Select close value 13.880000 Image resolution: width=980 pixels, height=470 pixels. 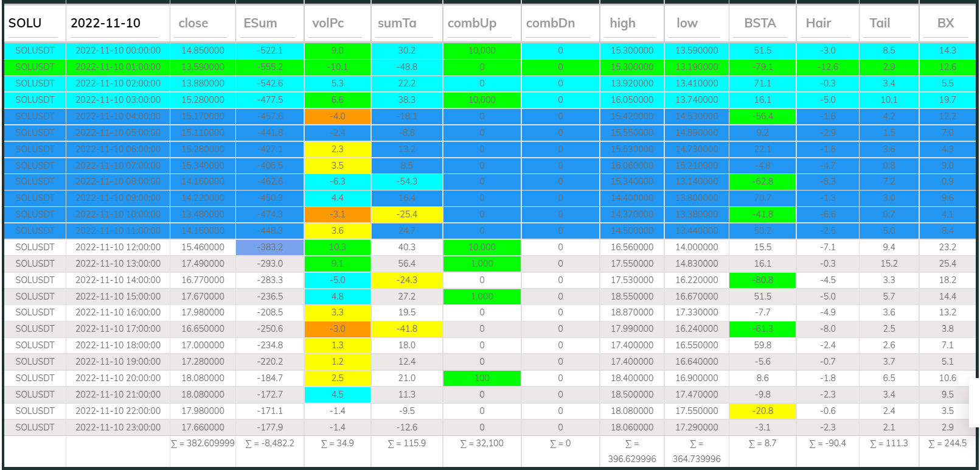click(203, 83)
